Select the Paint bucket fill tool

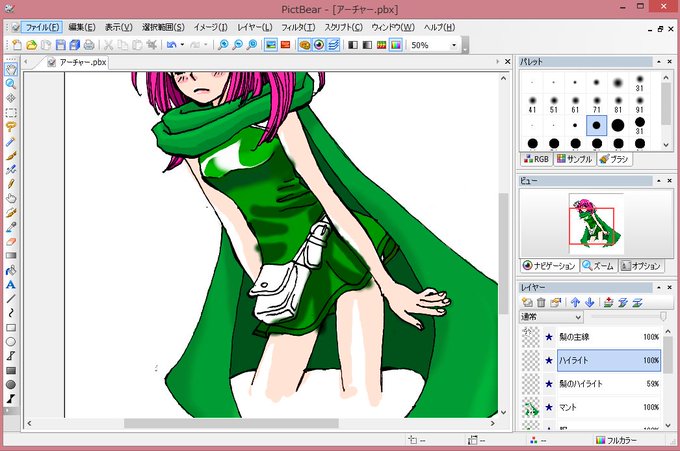(11, 270)
